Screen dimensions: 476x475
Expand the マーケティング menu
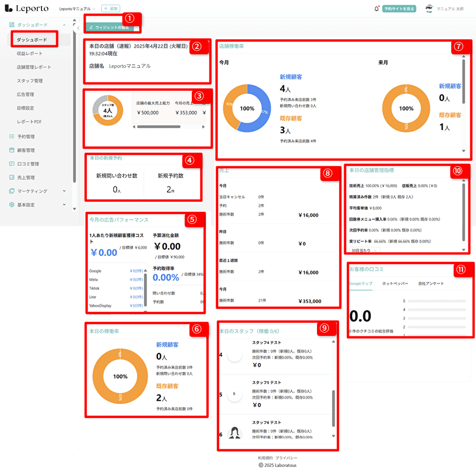[x=64, y=191]
